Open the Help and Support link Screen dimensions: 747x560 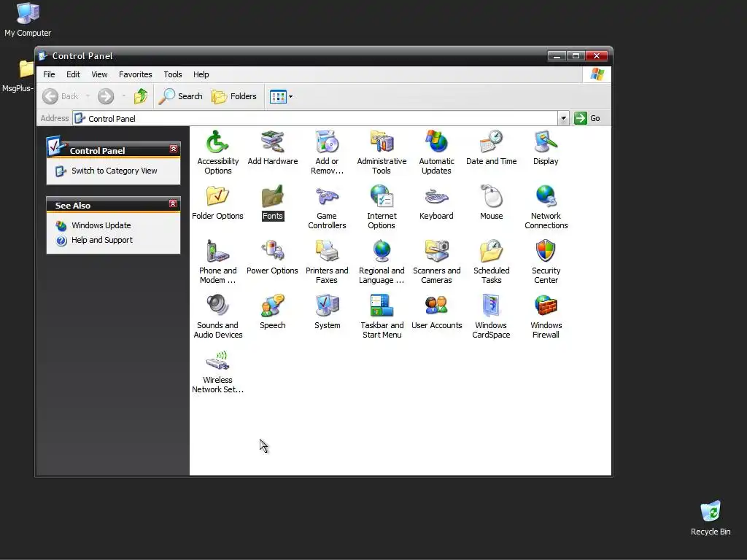click(x=102, y=240)
